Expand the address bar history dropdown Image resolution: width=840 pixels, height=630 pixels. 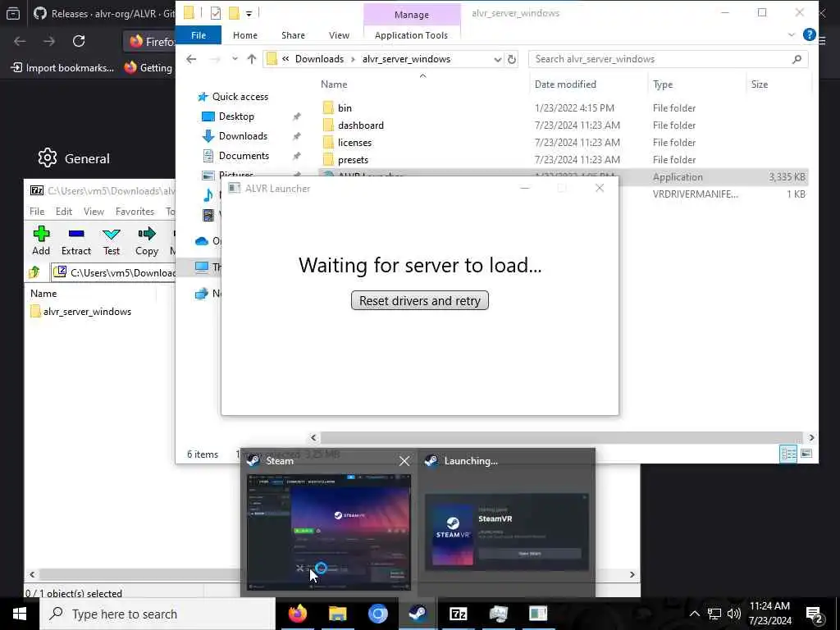[498, 59]
